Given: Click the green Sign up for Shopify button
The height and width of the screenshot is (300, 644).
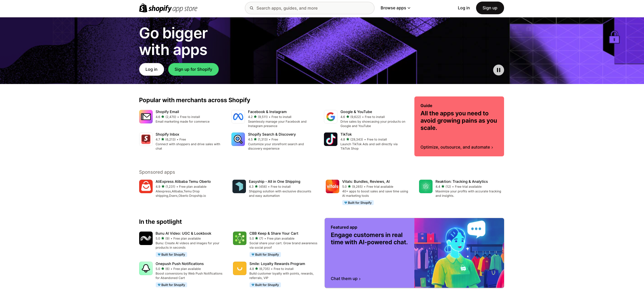Looking at the screenshot, I should (x=193, y=69).
